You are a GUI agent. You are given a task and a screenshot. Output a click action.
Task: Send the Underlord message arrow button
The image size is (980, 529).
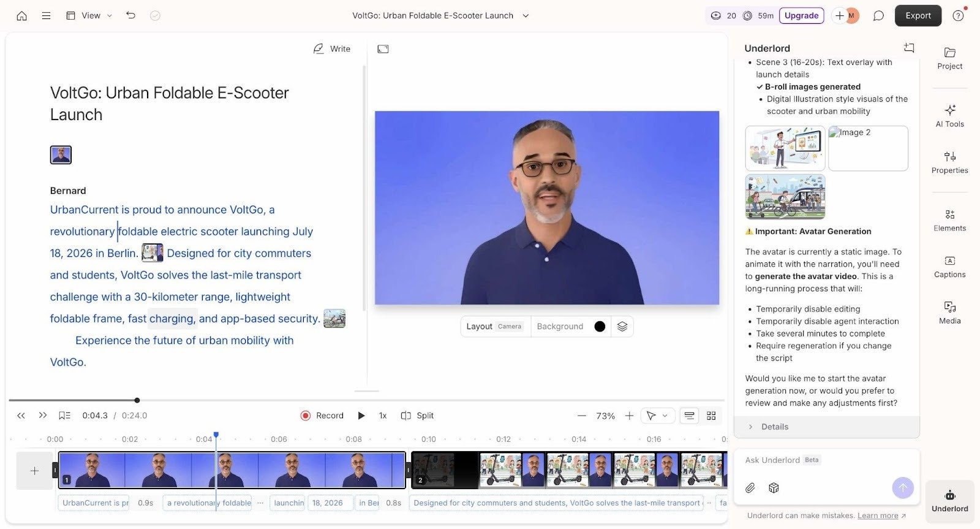coord(903,488)
